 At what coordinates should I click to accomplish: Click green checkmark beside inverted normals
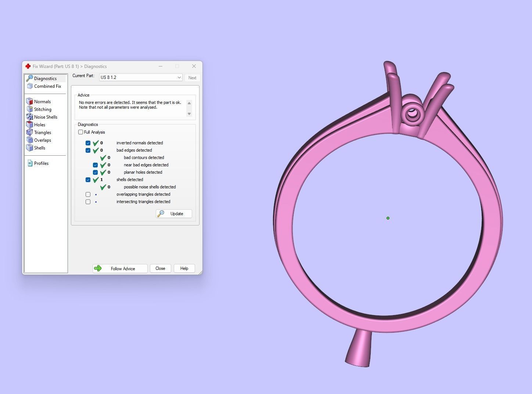96,143
